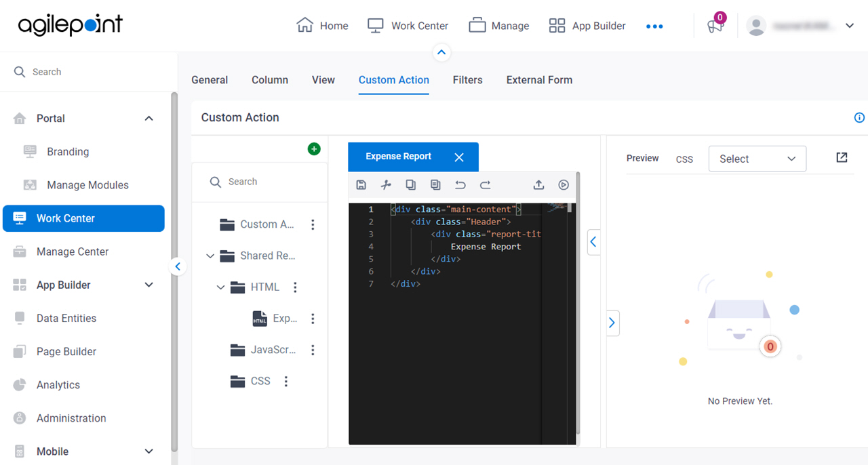The height and width of the screenshot is (465, 868).
Task: Select the Custom Action tab
Action: (x=394, y=80)
